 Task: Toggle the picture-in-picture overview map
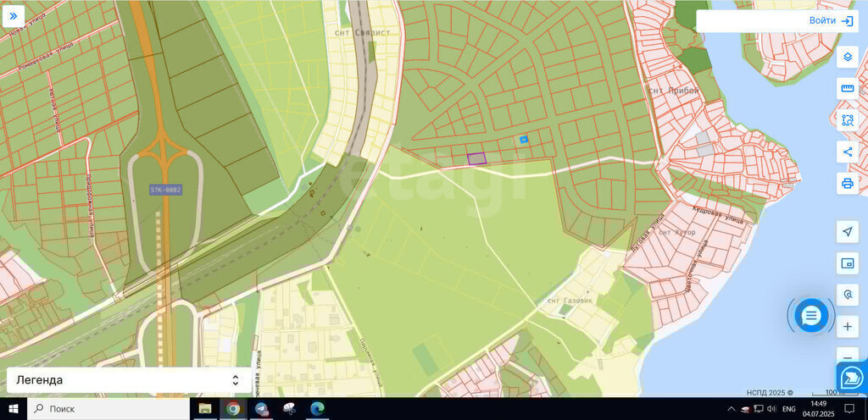coord(847,263)
